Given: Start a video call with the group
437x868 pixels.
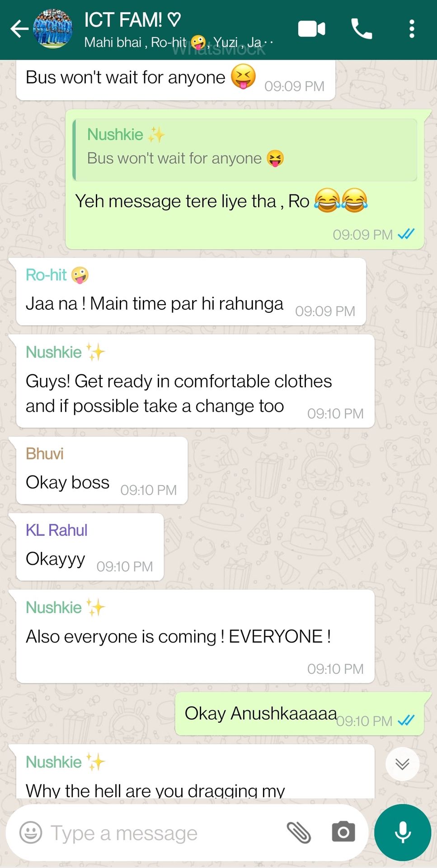Looking at the screenshot, I should point(312,29).
